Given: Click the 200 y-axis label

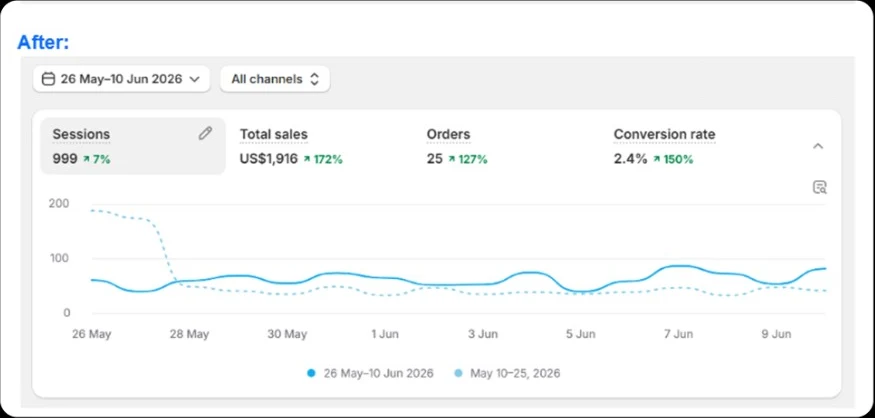Looking at the screenshot, I should 59,204.
